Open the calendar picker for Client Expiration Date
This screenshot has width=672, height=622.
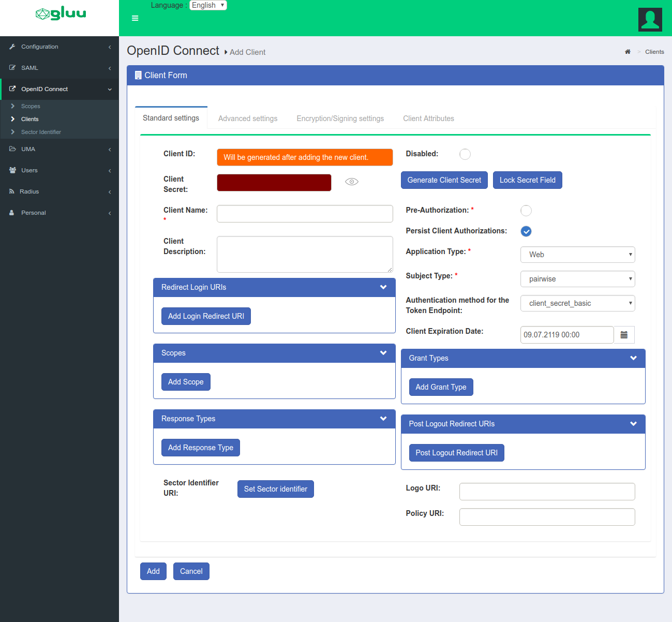pos(624,335)
